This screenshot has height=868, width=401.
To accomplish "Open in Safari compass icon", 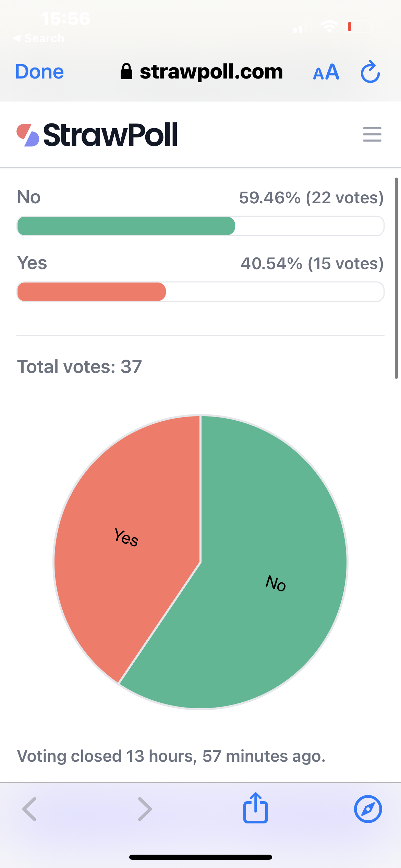I will pos(368,809).
